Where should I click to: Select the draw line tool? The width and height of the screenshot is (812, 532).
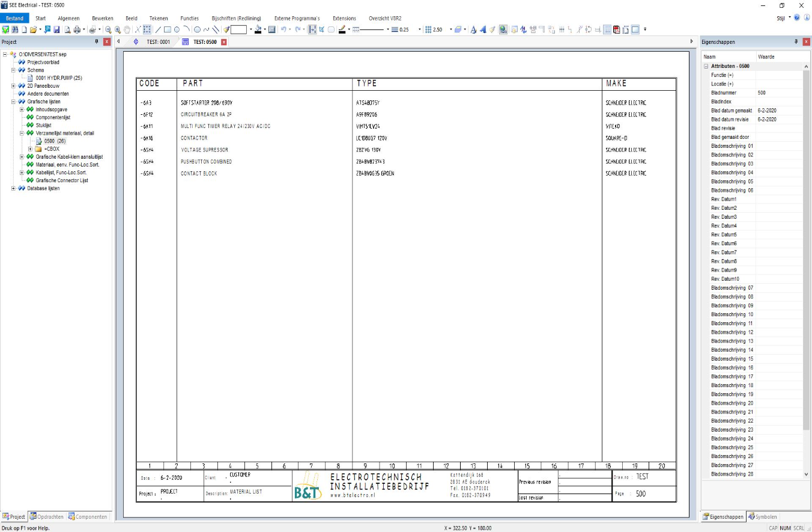point(159,29)
